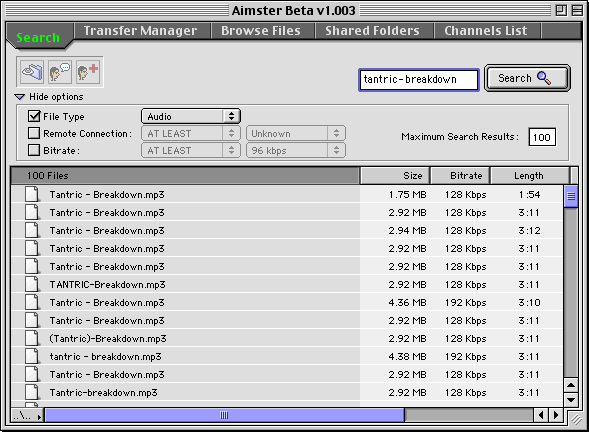Click the 192 Kbps value in 4.36 MB row
The image size is (589, 432).
coord(466,303)
